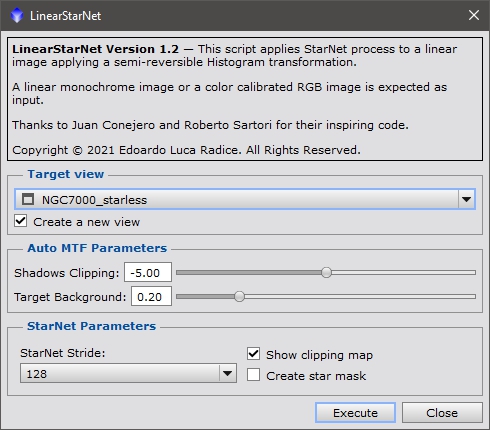Click the Close button
Viewport: 490px width, 430px height.
[x=442, y=413]
